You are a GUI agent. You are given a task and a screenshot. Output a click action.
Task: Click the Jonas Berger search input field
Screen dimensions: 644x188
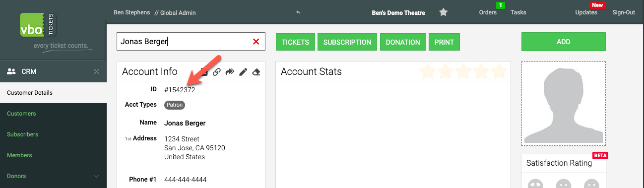click(191, 42)
